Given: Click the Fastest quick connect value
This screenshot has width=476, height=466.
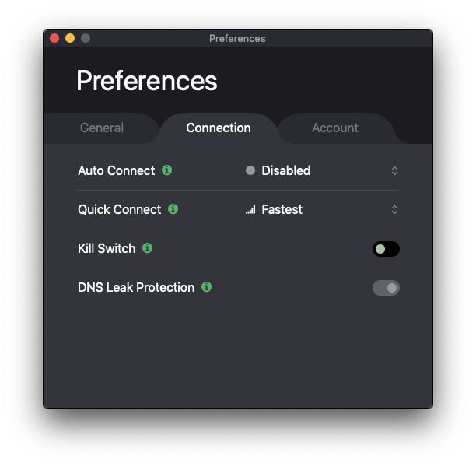Looking at the screenshot, I should pos(282,209).
